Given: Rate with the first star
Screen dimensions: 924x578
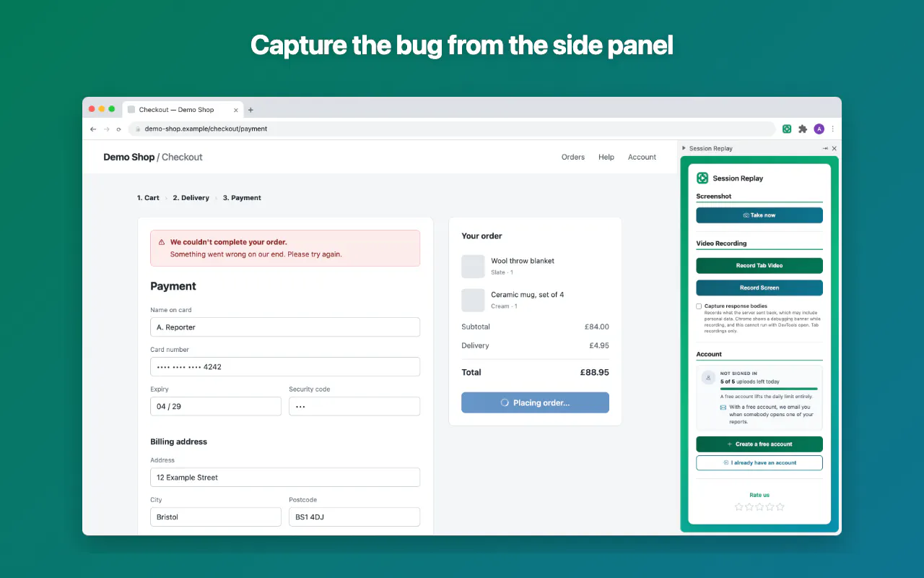Looking at the screenshot, I should point(738,506).
